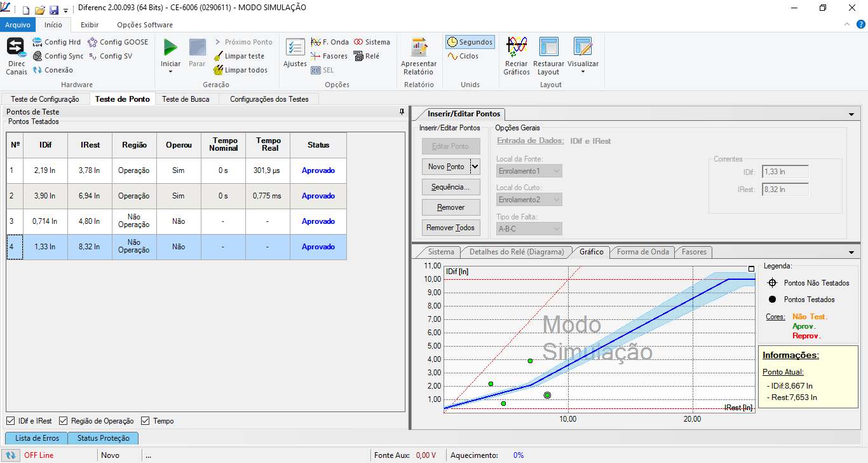Toggle the Tempo checkbox

click(146, 421)
